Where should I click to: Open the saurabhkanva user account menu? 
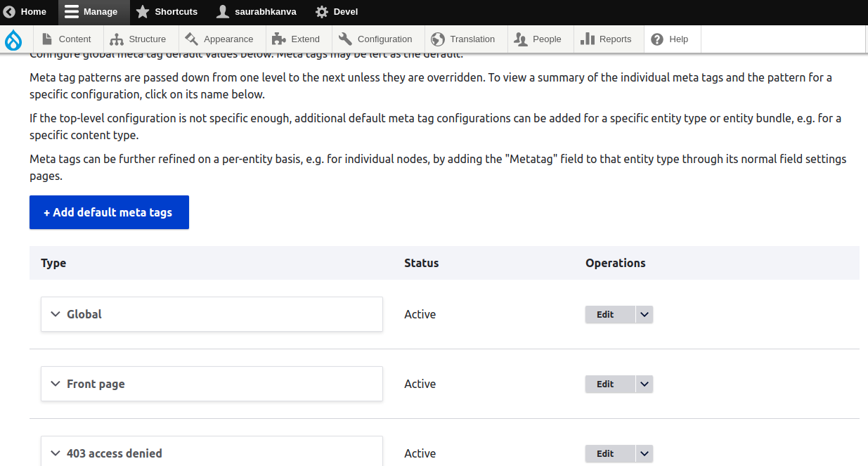tap(257, 12)
